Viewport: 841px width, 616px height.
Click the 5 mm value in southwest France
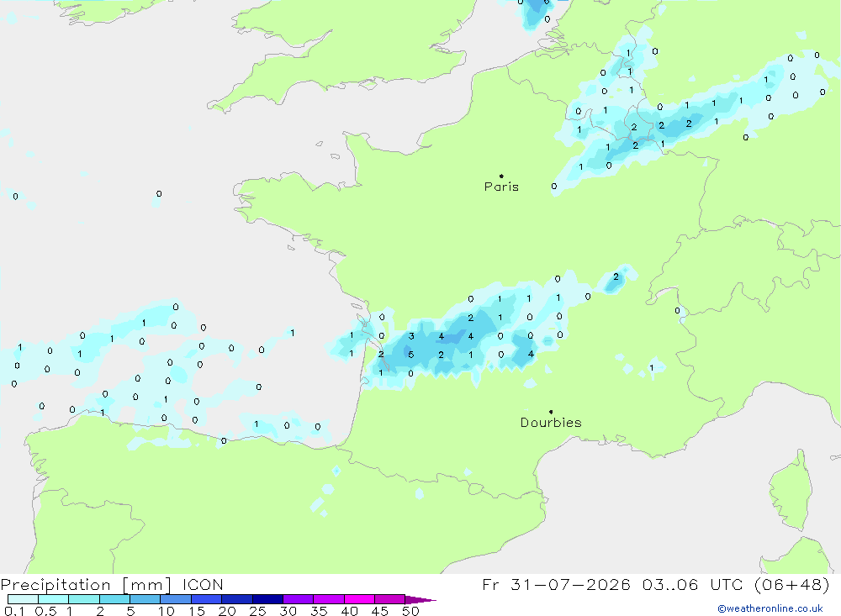(x=411, y=355)
